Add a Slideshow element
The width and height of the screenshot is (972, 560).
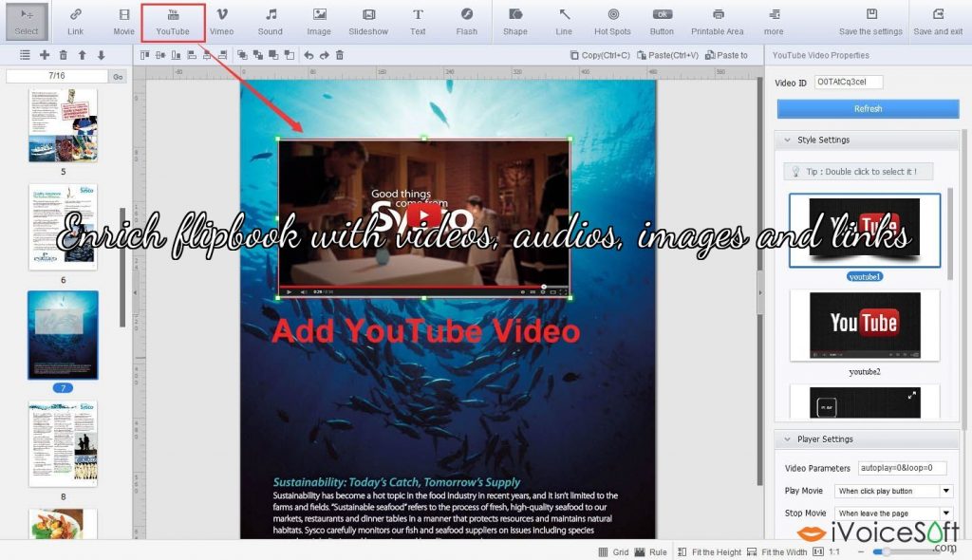368,22
